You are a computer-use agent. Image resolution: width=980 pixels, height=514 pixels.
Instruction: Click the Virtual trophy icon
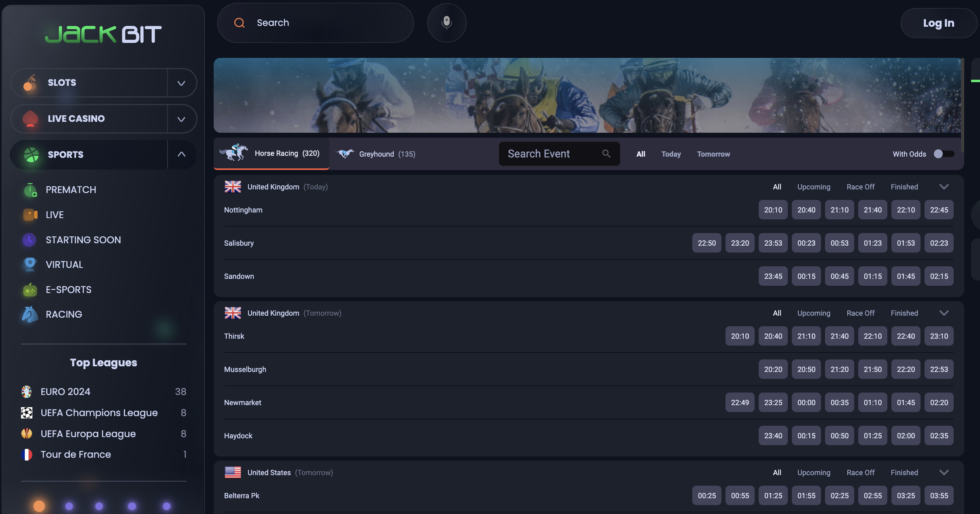point(30,265)
